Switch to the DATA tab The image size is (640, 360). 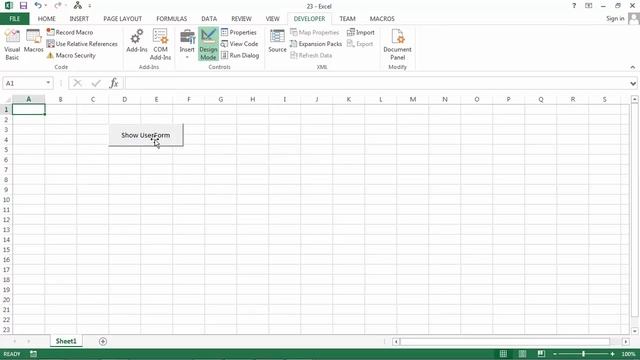[x=209, y=19]
